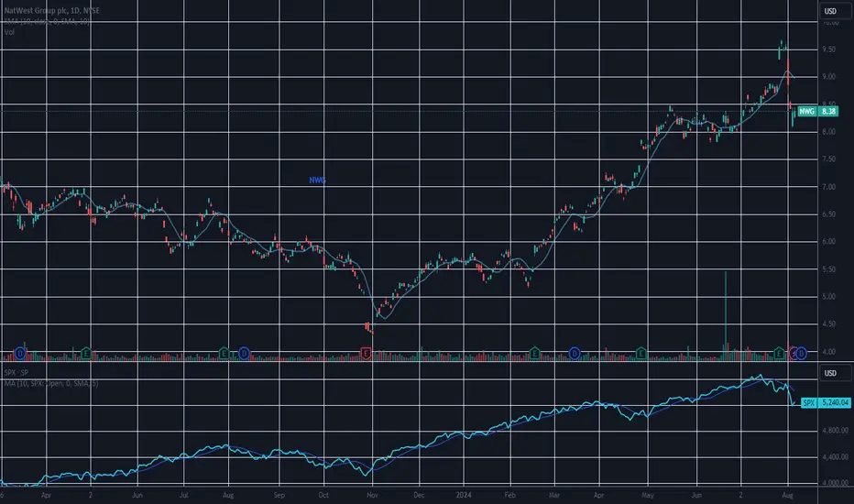Open the February 2024 earnings marker
The height and width of the screenshot is (504, 854).
tap(535, 354)
